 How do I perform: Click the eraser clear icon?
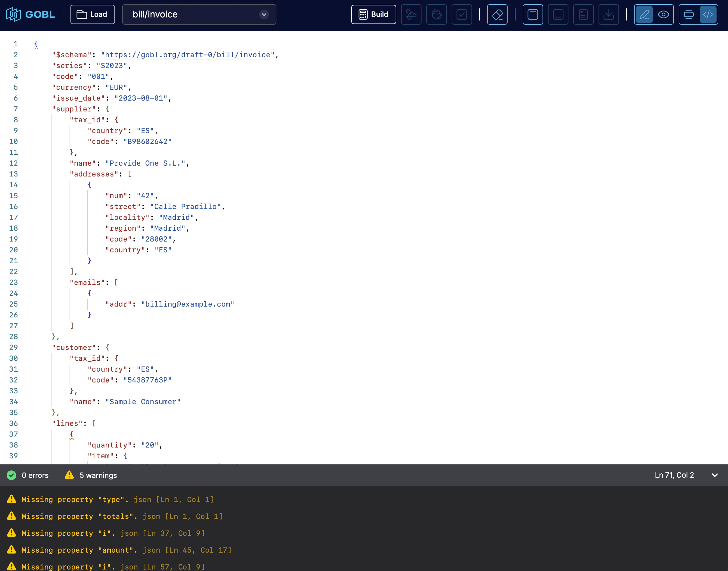497,14
